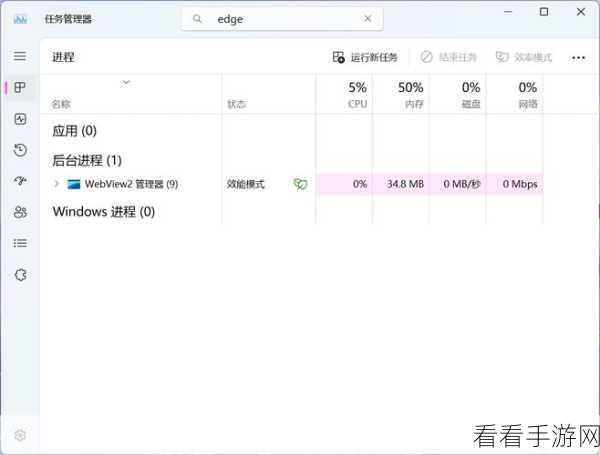Open Task Manager settings gear
The image size is (600, 455).
20,435
